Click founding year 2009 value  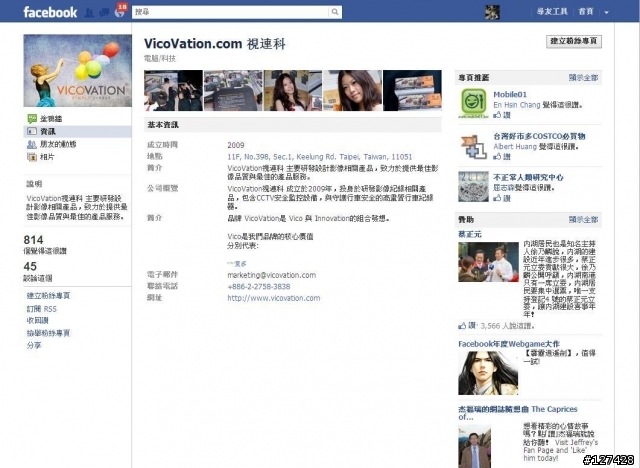tap(236, 145)
